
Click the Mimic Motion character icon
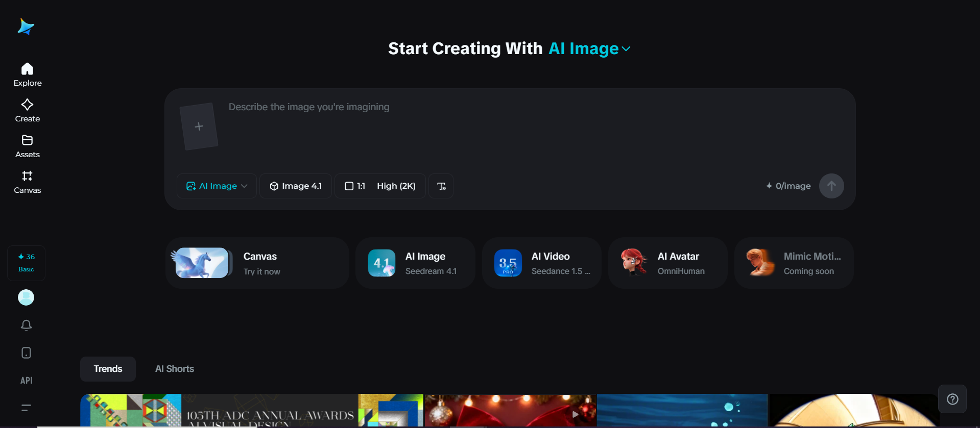760,262
